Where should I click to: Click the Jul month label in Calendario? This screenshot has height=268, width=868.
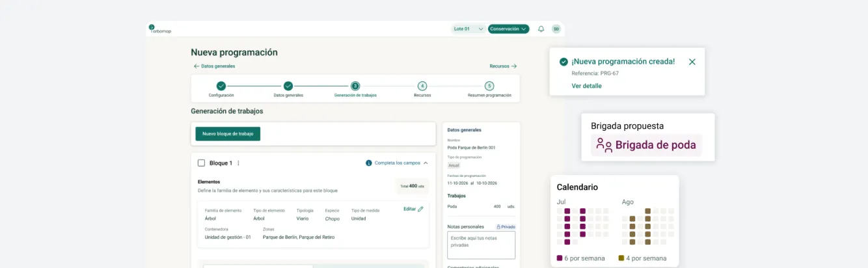pyautogui.click(x=561, y=202)
